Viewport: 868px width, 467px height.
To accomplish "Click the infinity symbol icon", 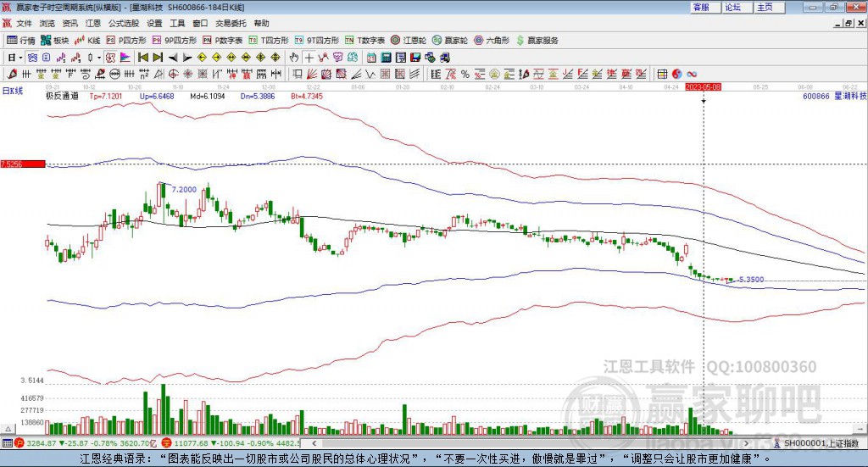I will pos(692,74).
